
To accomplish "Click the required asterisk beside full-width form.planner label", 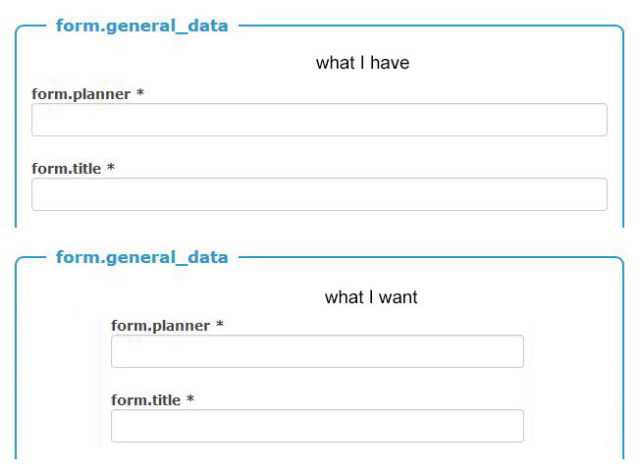I will click(141, 94).
